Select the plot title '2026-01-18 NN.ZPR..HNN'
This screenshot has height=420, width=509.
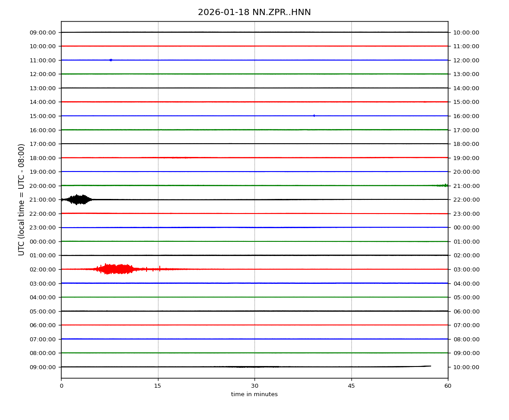pos(254,12)
